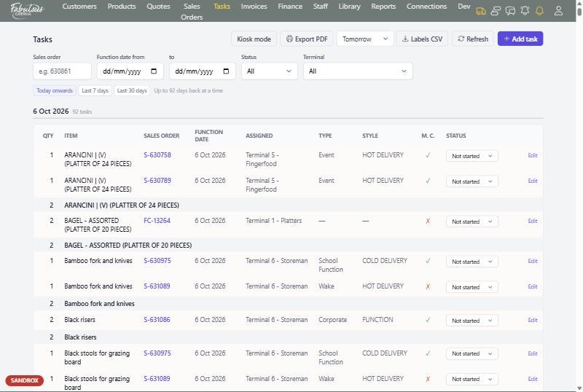The width and height of the screenshot is (583, 392).
Task: Click the Function date from field
Action: (x=130, y=71)
